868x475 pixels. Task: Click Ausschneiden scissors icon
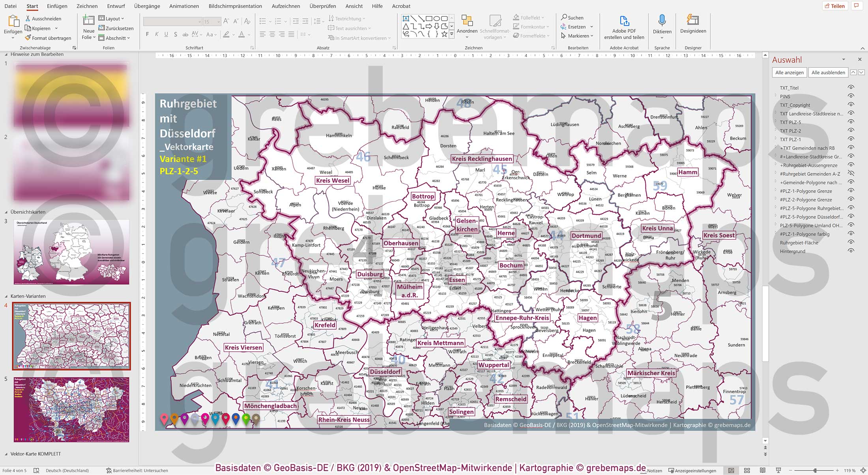pyautogui.click(x=28, y=19)
